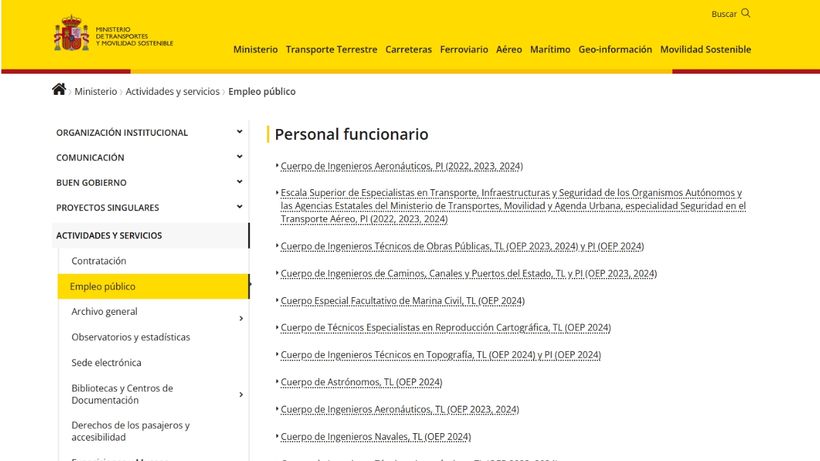Expand Proyectos Singulares sidebar section
The width and height of the screenshot is (820, 461).
coord(239,206)
